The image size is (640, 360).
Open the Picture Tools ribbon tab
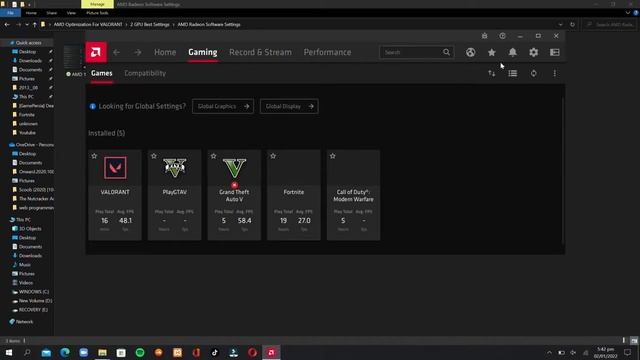tap(97, 13)
